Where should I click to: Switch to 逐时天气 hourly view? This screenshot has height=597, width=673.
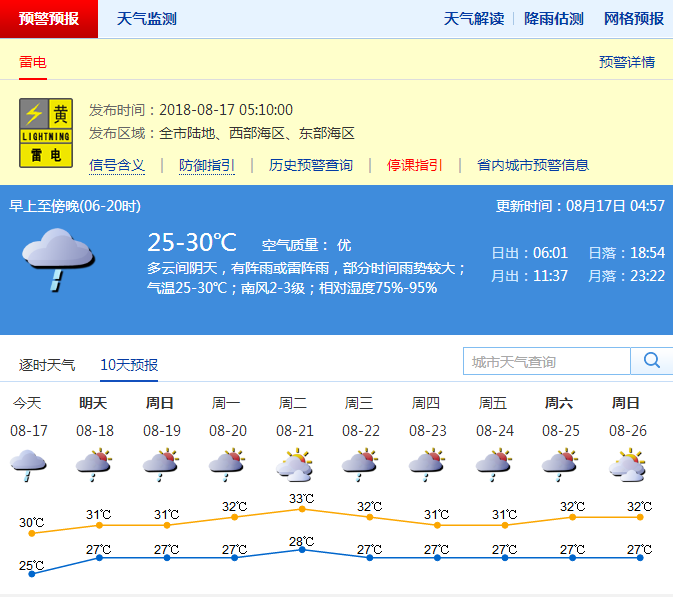[x=47, y=365]
